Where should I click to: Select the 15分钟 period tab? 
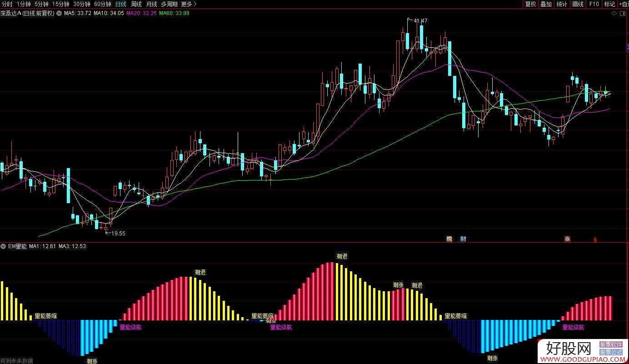tap(61, 4)
